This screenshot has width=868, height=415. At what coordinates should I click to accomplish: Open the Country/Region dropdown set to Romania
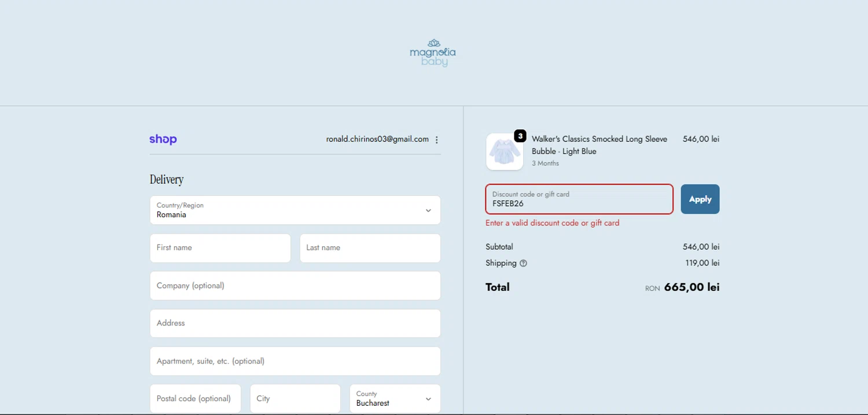point(295,210)
